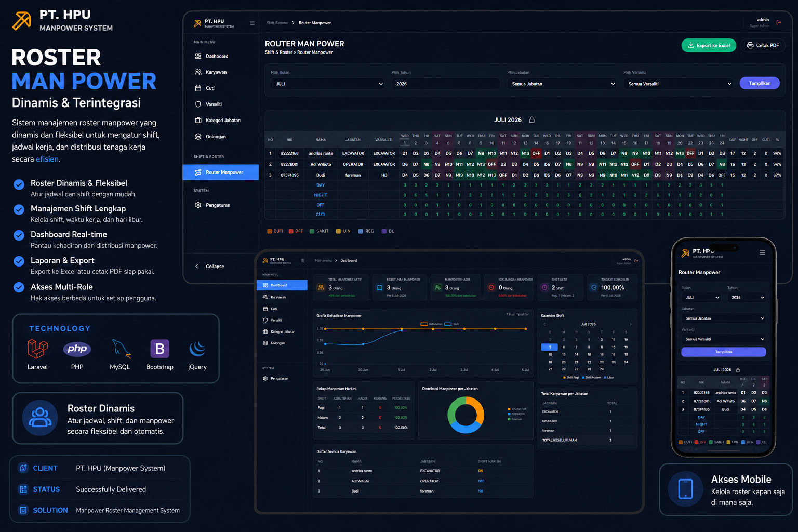This screenshot has width=798, height=532.
Task: Click the logout icon in the dashboard window header
Action: [636, 261]
